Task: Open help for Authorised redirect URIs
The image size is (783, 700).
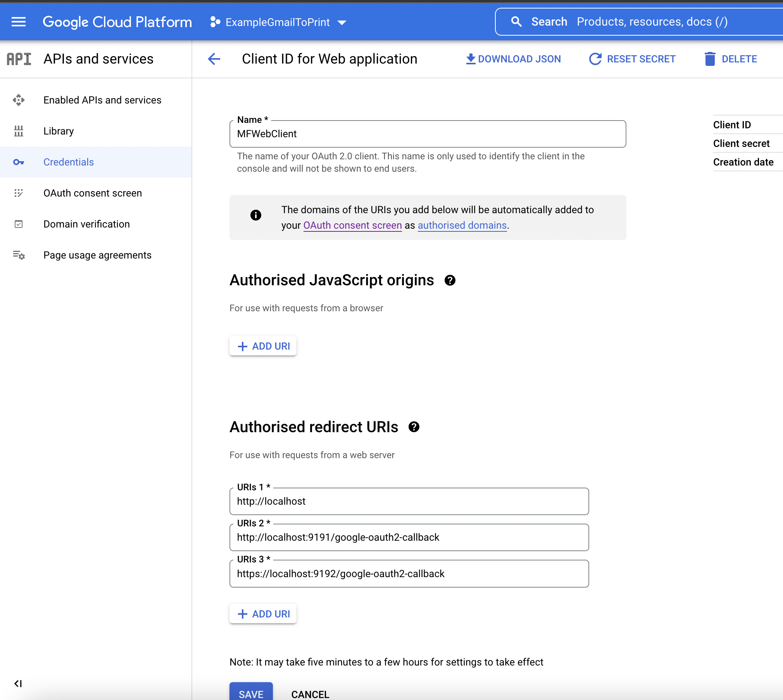Action: (414, 427)
